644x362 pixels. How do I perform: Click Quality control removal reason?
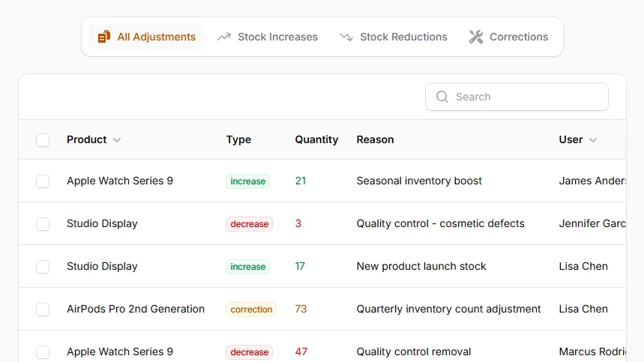[414, 352]
